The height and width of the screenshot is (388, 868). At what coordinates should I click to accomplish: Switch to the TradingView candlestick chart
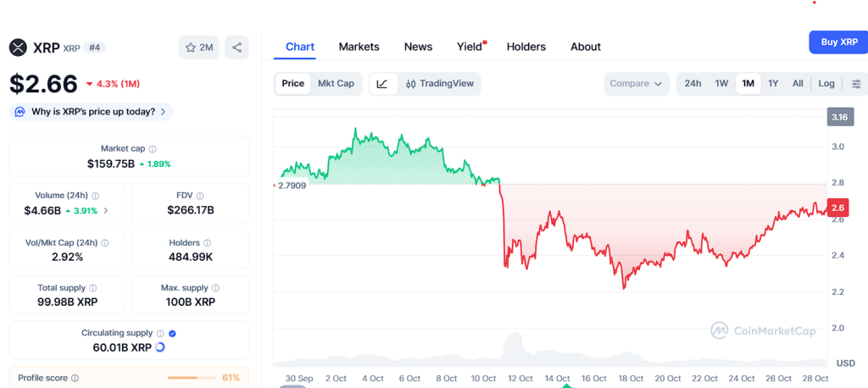439,84
